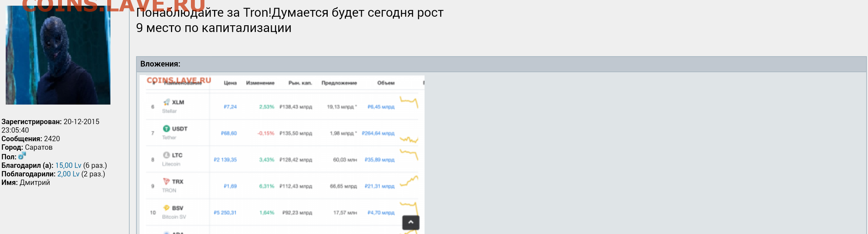
Task: Click the scroll-to-top arrow button
Action: click(x=411, y=223)
